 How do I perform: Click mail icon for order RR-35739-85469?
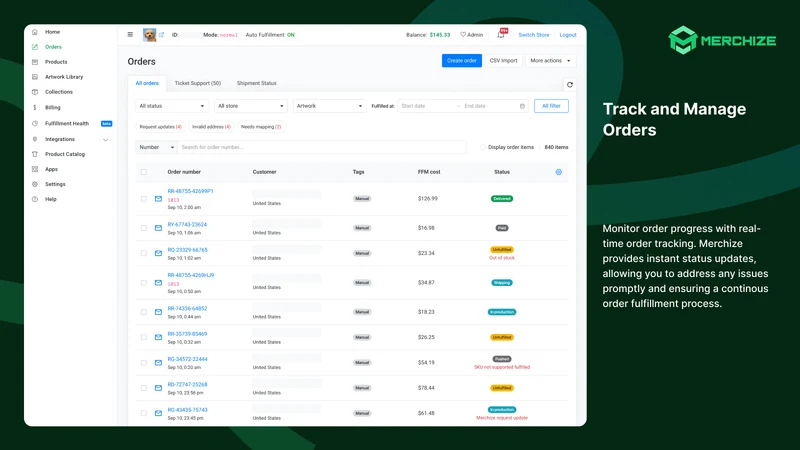point(158,337)
